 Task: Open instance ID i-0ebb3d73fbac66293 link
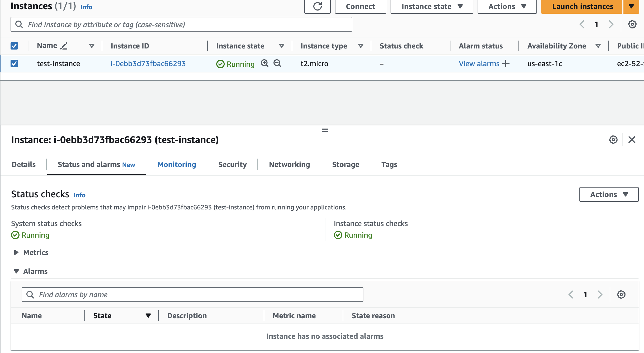point(148,63)
